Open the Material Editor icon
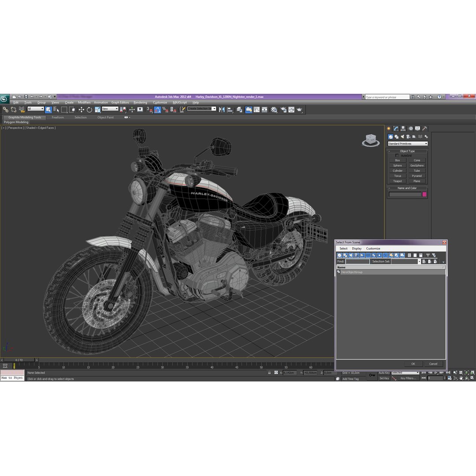This screenshot has width=476, height=476. (274, 110)
